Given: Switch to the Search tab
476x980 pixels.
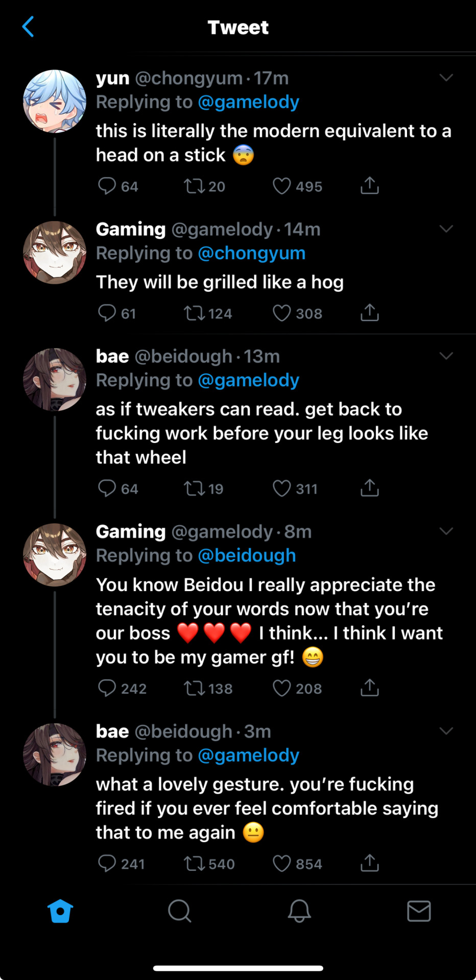Looking at the screenshot, I should pos(179,911).
